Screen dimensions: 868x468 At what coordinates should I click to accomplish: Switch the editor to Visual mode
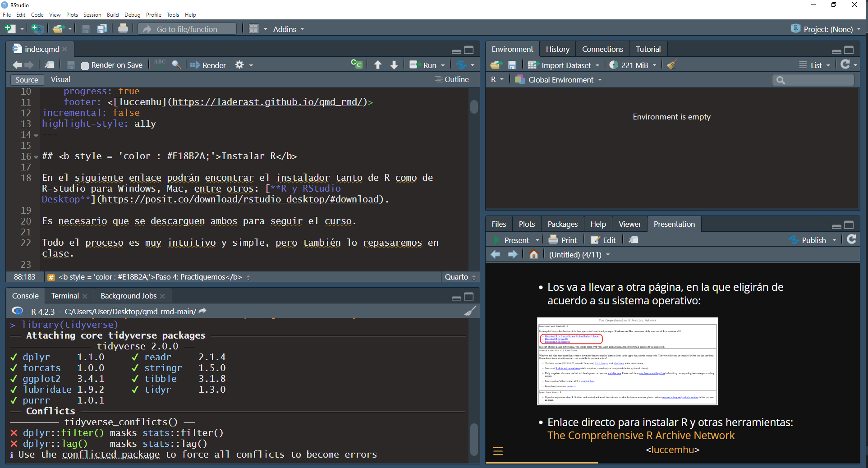click(60, 79)
